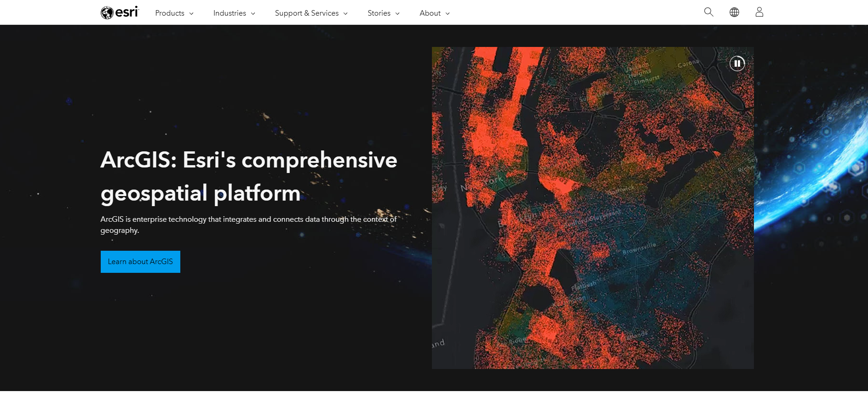Select Stories in the navigation bar
Image resolution: width=868 pixels, height=415 pixels.
(x=379, y=13)
